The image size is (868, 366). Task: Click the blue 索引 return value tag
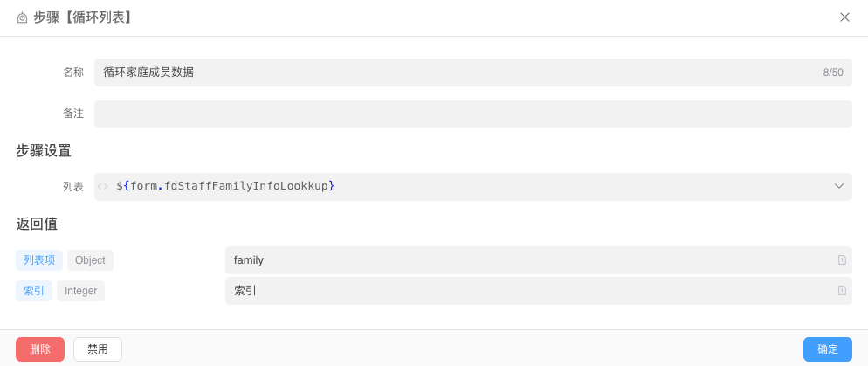(34, 291)
